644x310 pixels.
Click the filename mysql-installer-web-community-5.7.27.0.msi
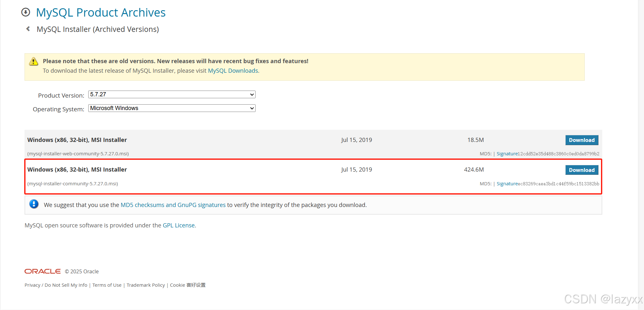coord(78,154)
